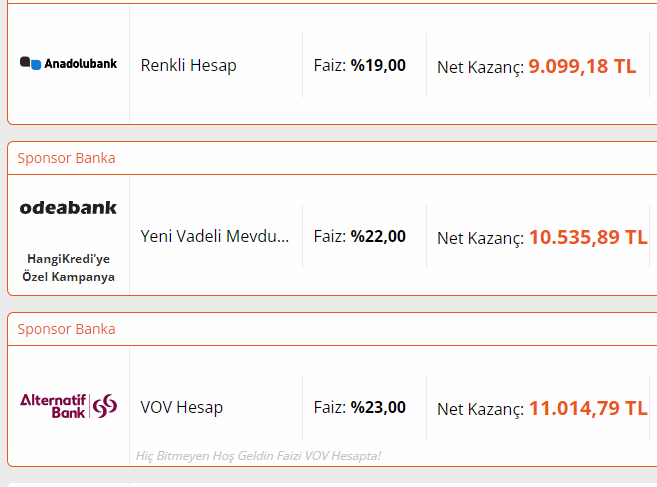Click the Alternatif Bank swirl emblem
657x487 pixels.
[x=105, y=406]
